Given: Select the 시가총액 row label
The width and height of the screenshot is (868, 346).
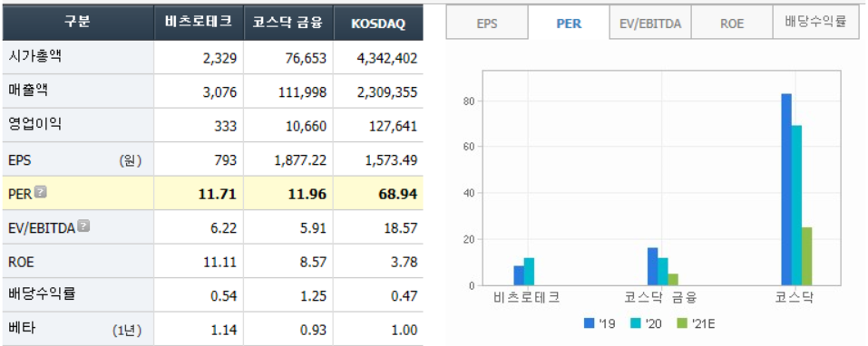Looking at the screenshot, I should pyautogui.click(x=35, y=56).
